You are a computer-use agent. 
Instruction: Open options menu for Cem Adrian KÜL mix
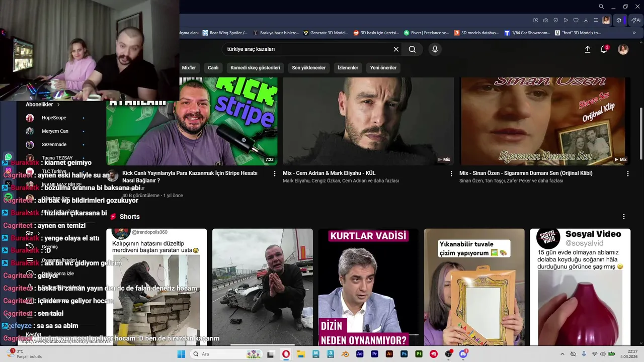[451, 173]
